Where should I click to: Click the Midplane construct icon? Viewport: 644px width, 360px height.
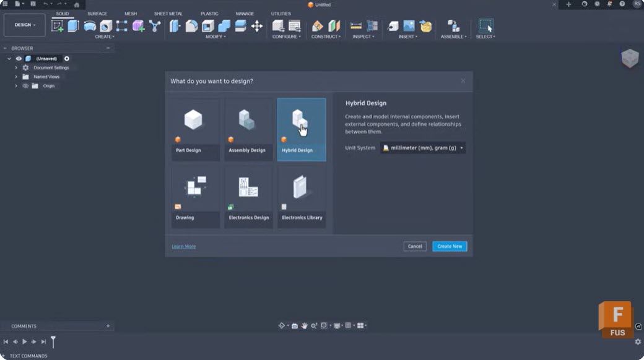pyautogui.click(x=334, y=26)
